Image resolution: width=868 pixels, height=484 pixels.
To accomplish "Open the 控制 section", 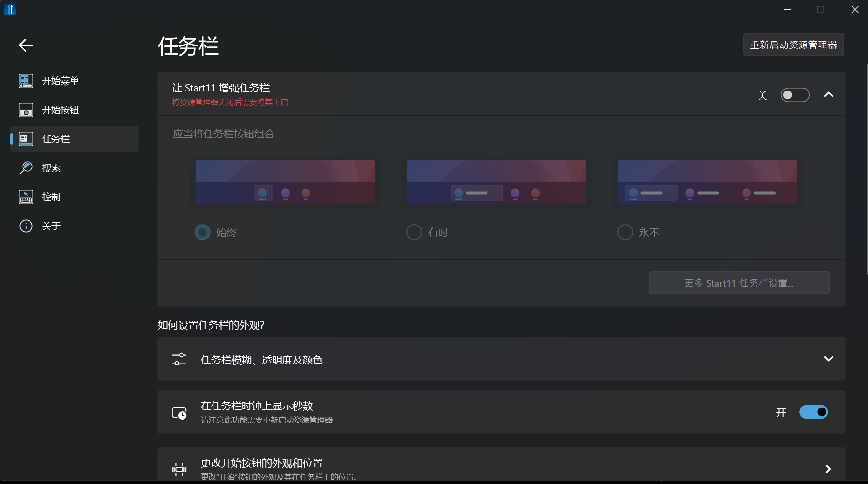I will coord(75,197).
